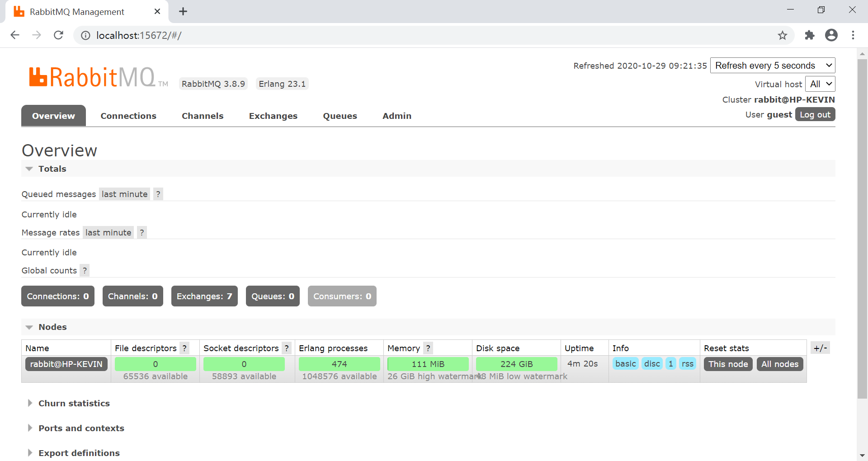The width and height of the screenshot is (868, 461).
Task: Open node rabbit@HP-KEVIN details
Action: click(66, 364)
